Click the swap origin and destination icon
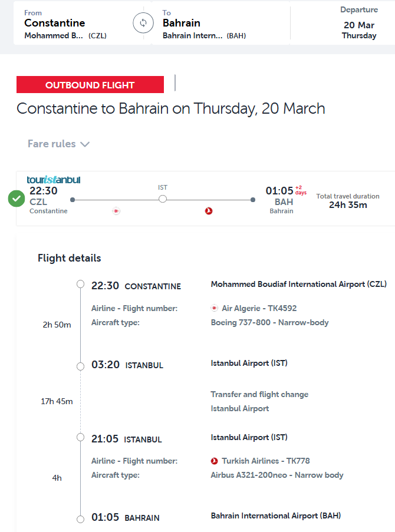 pyautogui.click(x=143, y=24)
